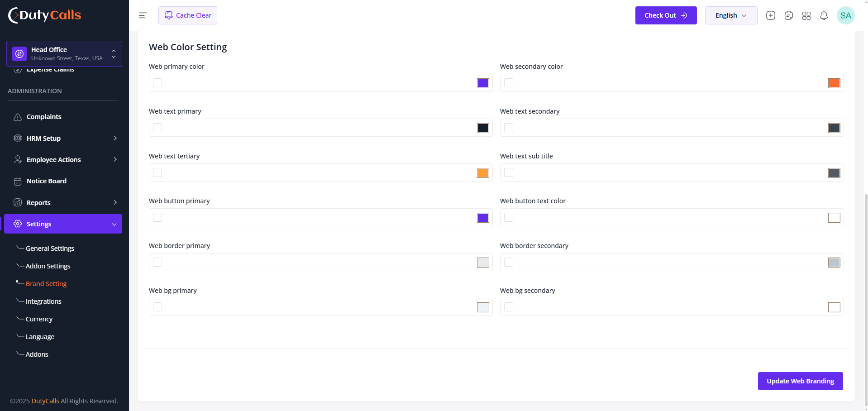The width and height of the screenshot is (868, 411).
Task: Open the notifications bell
Action: pyautogui.click(x=824, y=15)
